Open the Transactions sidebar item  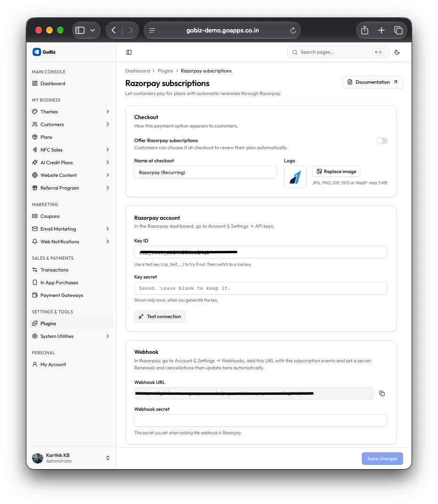[71, 270]
